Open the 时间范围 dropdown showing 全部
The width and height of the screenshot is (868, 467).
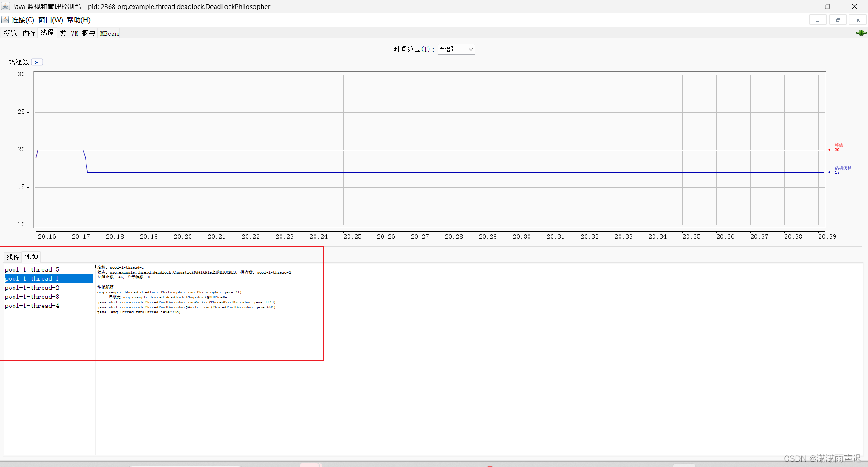(456, 49)
